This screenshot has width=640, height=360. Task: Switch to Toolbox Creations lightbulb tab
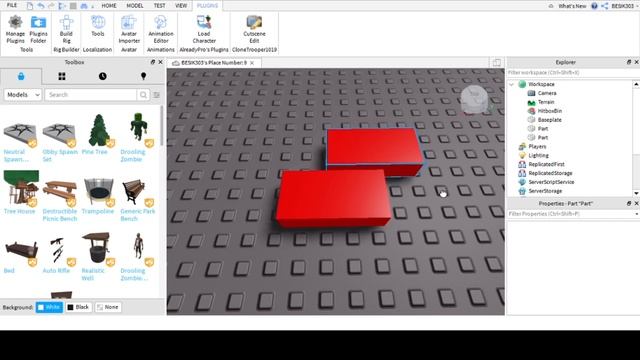(143, 76)
